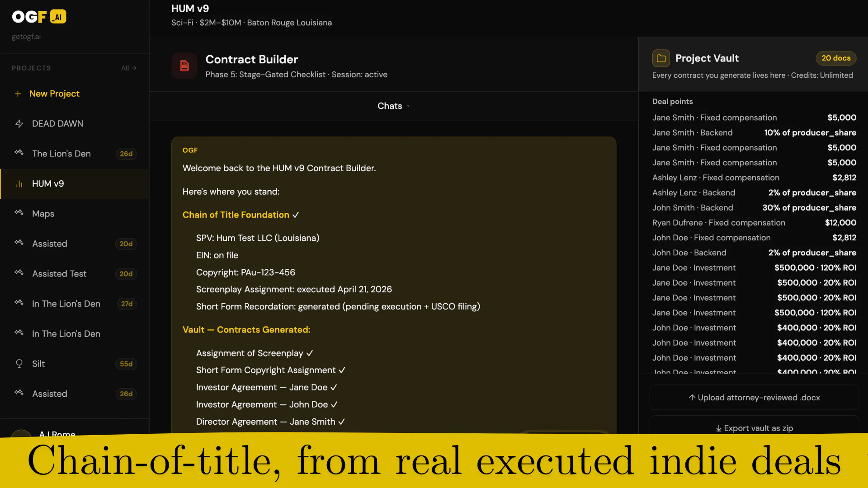Export vault as zip

(x=754, y=427)
